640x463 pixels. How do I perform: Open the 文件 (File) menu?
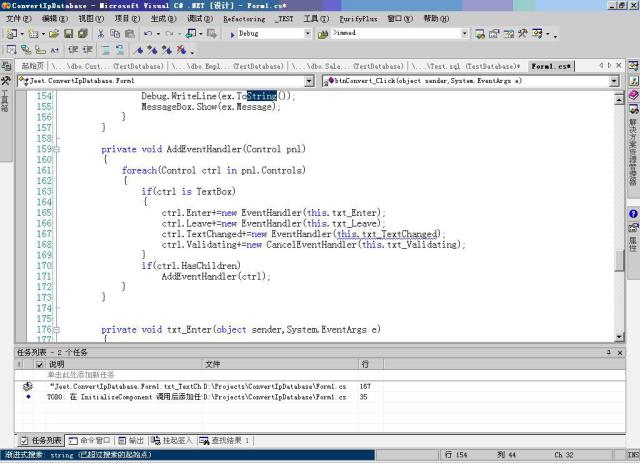coord(18,19)
